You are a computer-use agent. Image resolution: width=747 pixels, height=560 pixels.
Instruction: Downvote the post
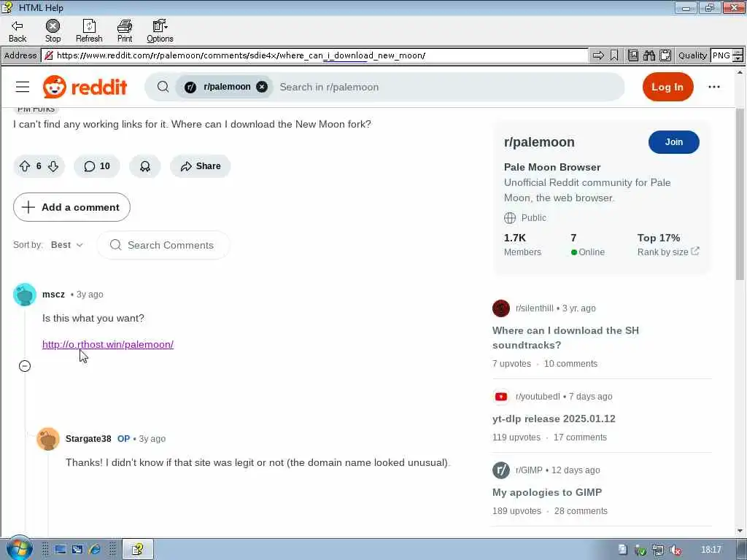click(x=53, y=166)
